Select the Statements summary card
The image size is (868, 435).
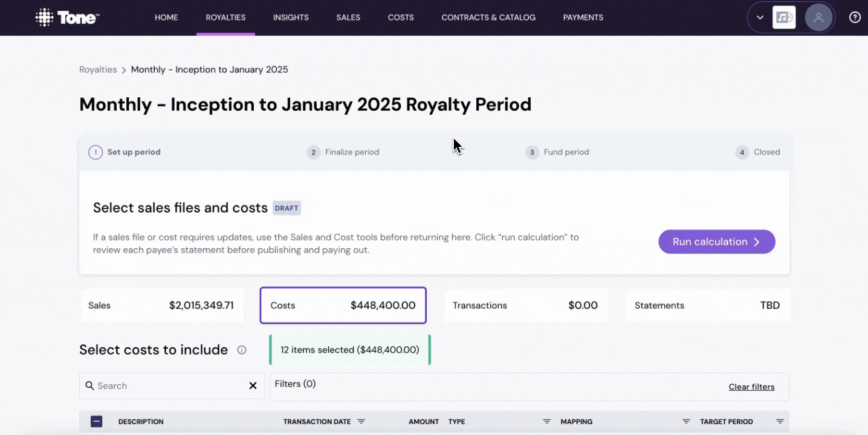(708, 305)
